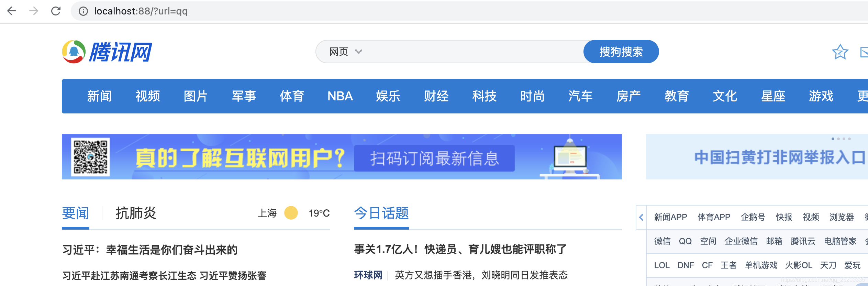Click the 扫码订阅最新信息 banner button
868x286 pixels.
[434, 158]
